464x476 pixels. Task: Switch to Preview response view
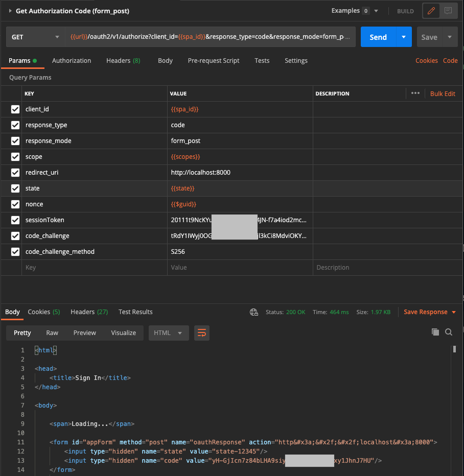(84, 333)
